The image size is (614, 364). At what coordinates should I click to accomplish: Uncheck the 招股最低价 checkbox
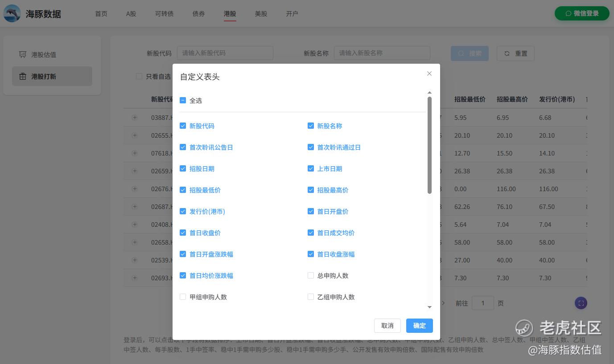pyautogui.click(x=183, y=190)
